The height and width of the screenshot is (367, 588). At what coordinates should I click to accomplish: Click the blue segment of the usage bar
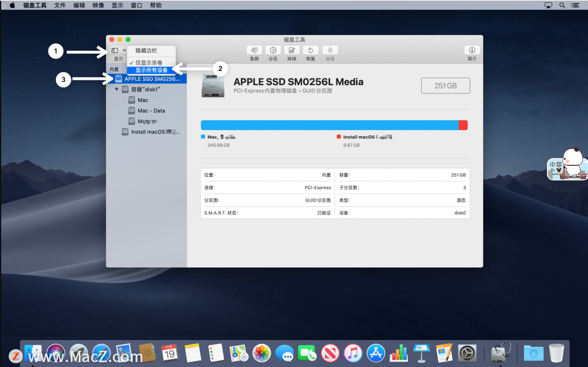[329, 125]
